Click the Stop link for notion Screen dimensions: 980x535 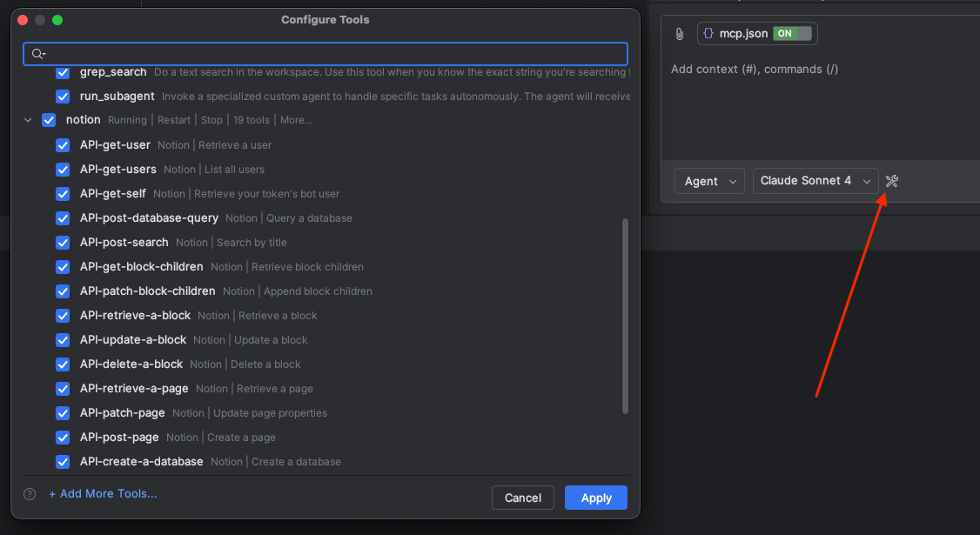[211, 120]
